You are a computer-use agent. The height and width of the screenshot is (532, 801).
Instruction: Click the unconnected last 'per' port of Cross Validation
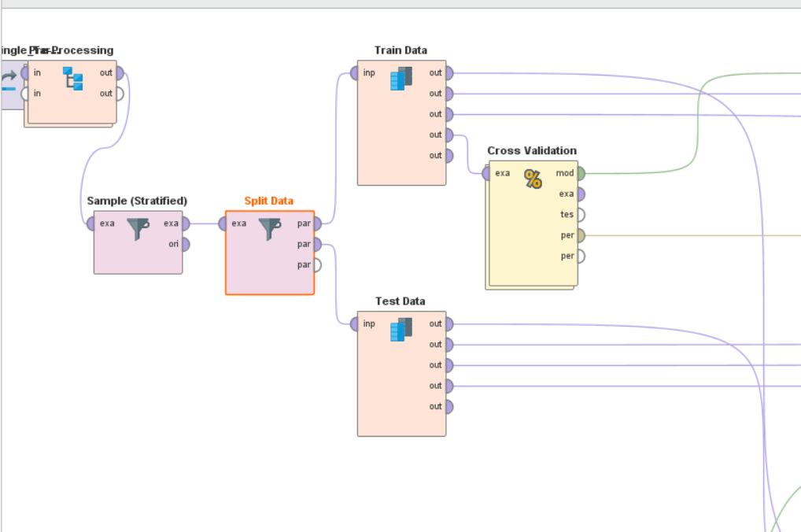[581, 256]
